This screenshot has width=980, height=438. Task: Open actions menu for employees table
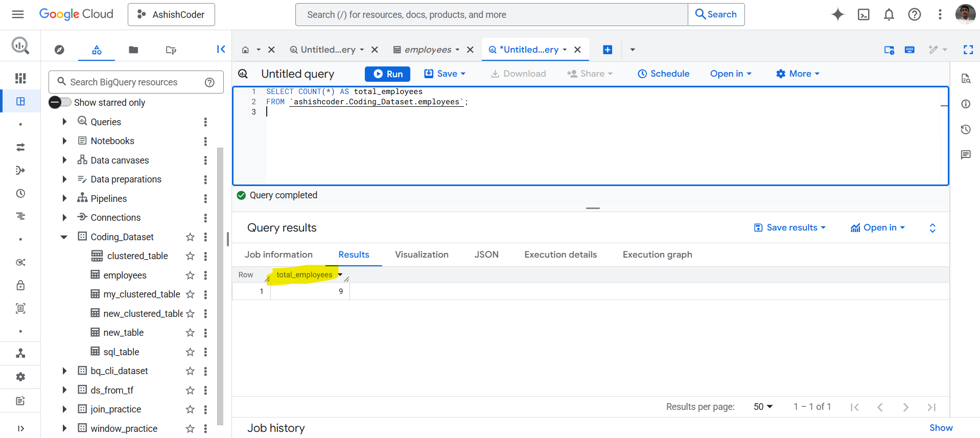tap(205, 275)
